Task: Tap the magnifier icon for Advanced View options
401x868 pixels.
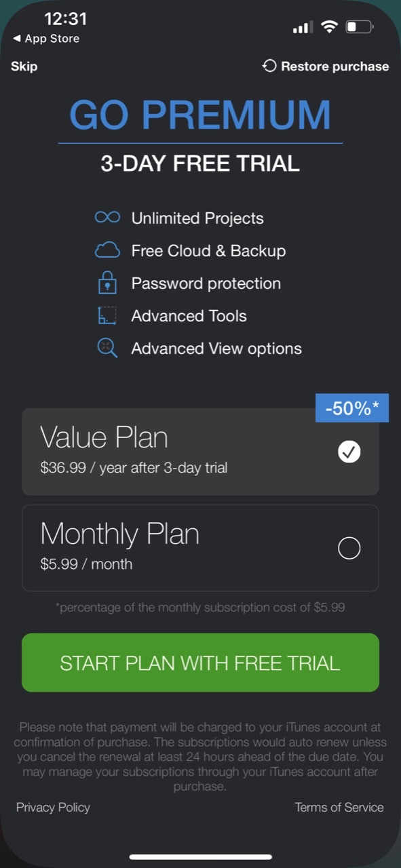Action: point(107,348)
